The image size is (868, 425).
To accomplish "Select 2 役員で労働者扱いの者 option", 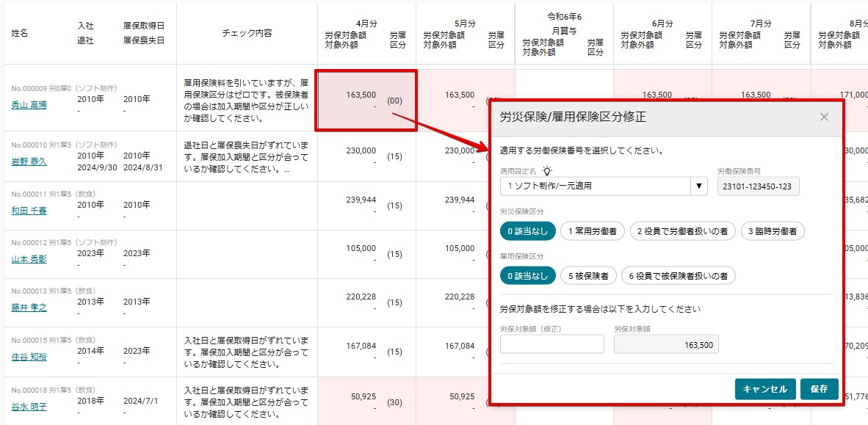I will 682,231.
